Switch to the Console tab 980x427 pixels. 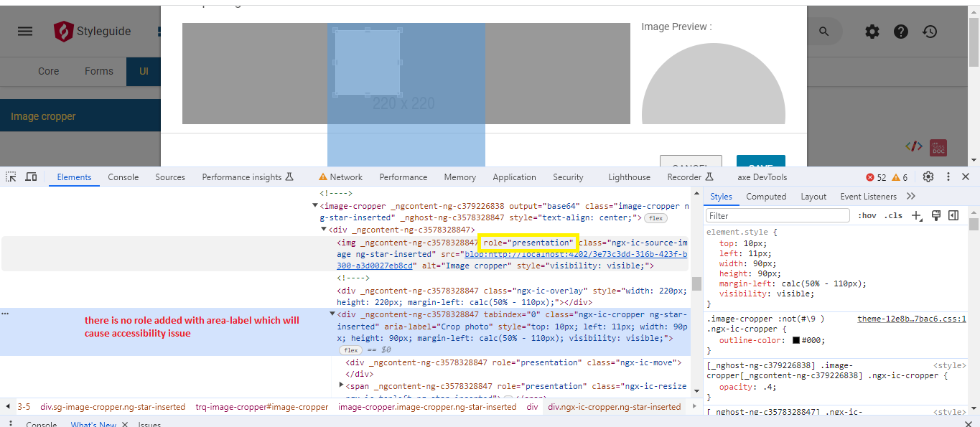123,177
